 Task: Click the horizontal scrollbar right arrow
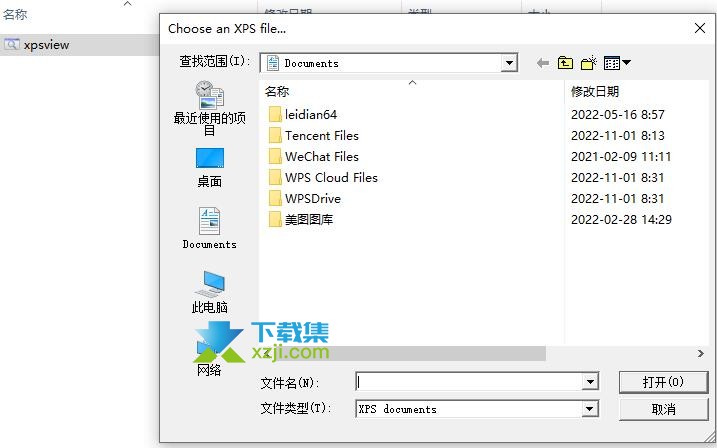701,353
